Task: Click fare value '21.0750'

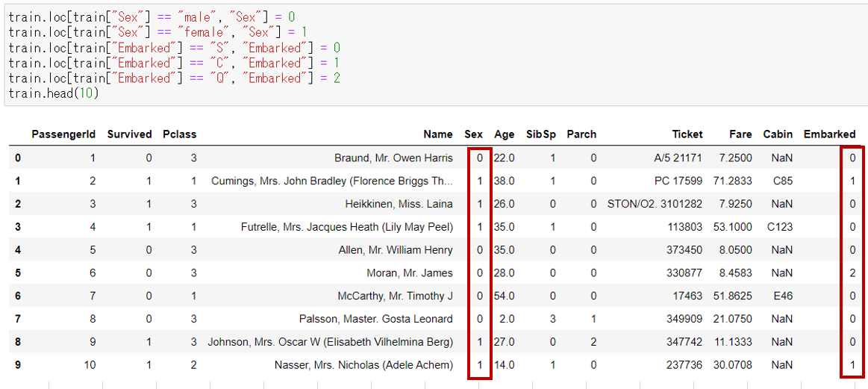Action: click(x=733, y=319)
